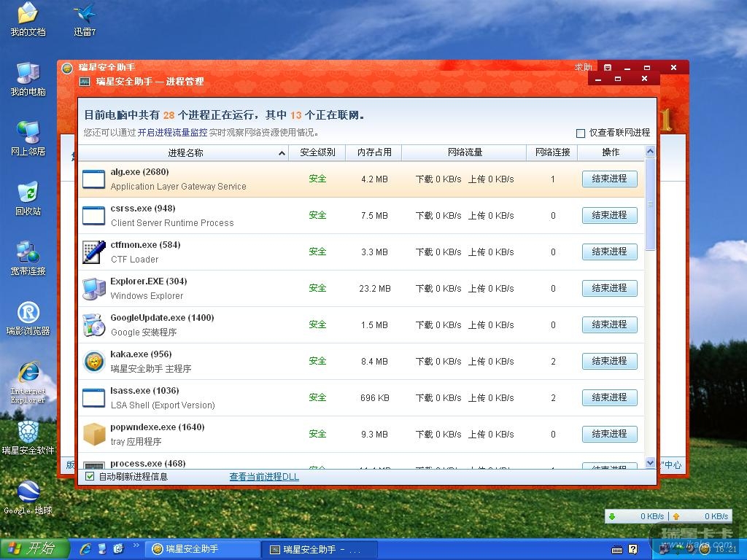Screen dimensions: 747x560
Task: End the alg.exe process
Action: 609,179
